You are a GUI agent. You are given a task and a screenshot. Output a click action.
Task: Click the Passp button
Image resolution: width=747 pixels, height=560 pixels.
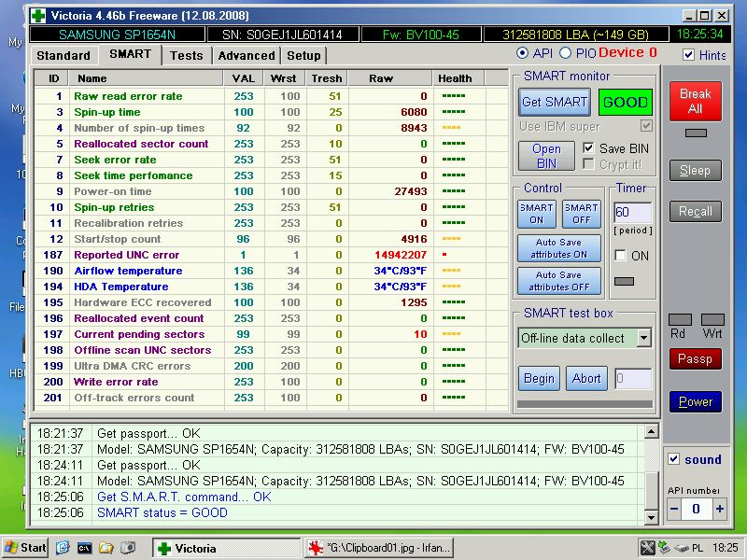695,359
